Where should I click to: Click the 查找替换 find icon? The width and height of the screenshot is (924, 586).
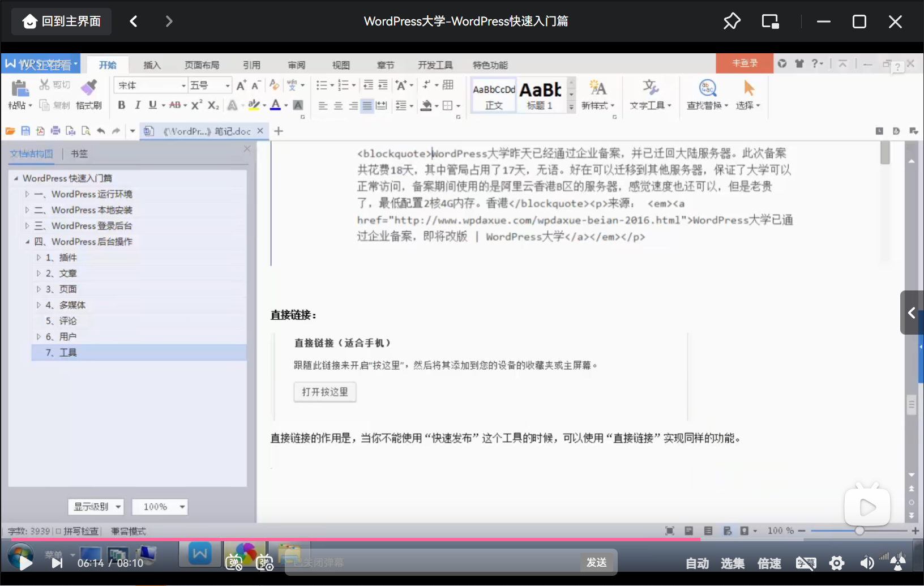708,88
